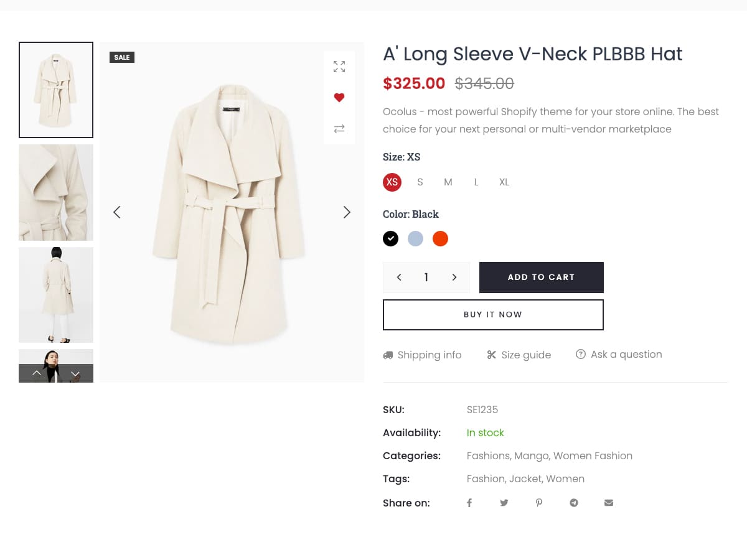Share product on Facebook
This screenshot has width=747, height=560.
(x=469, y=503)
